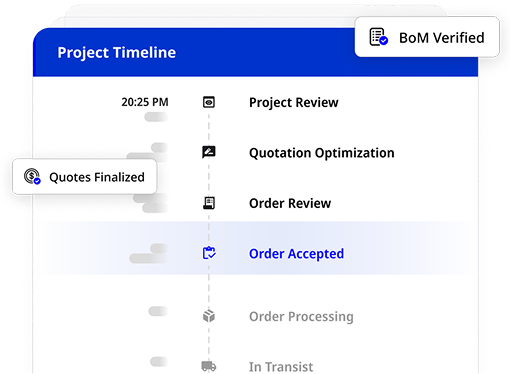Viewport: 510px width, 374px height.
Task: Click the Order Review receipt icon
Action: 209,203
